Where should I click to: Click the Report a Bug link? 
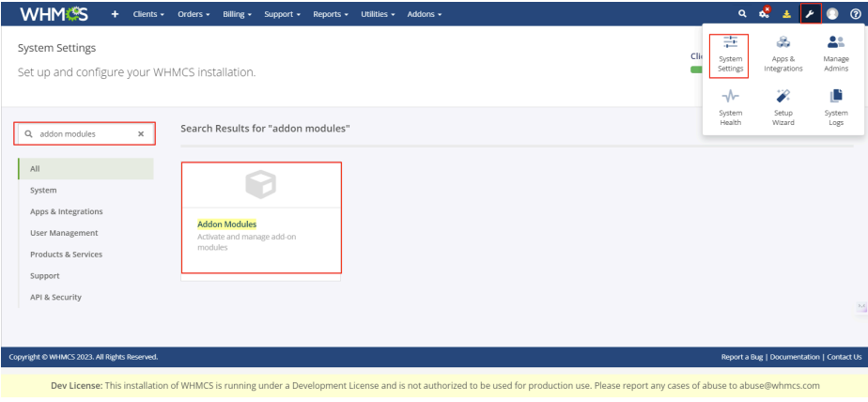742,357
